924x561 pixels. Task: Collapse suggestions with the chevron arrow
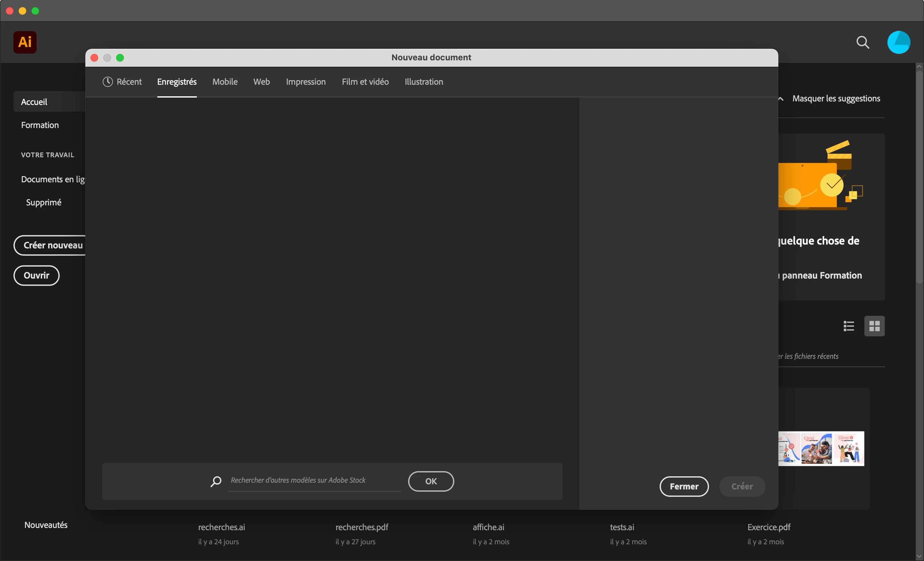781,99
